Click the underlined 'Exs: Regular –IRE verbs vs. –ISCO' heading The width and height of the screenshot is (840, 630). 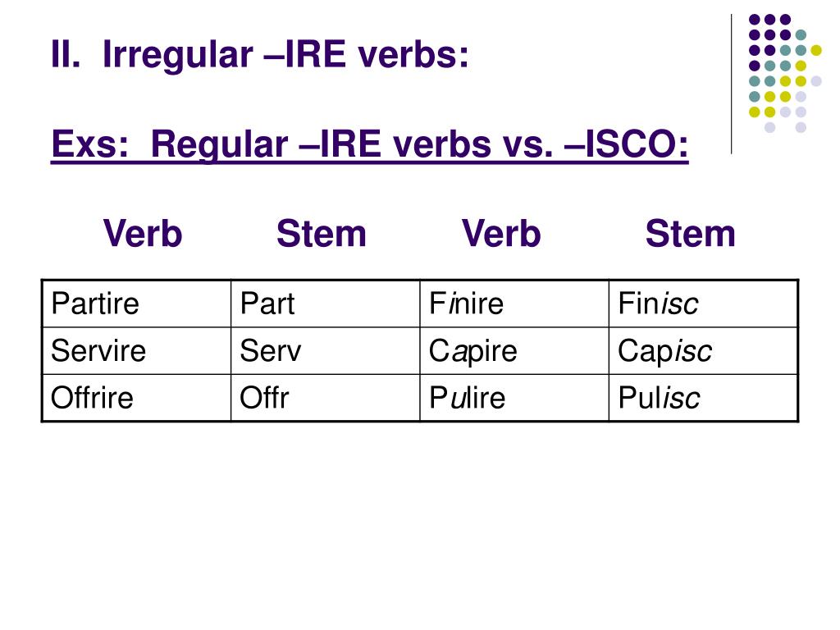[x=370, y=144]
